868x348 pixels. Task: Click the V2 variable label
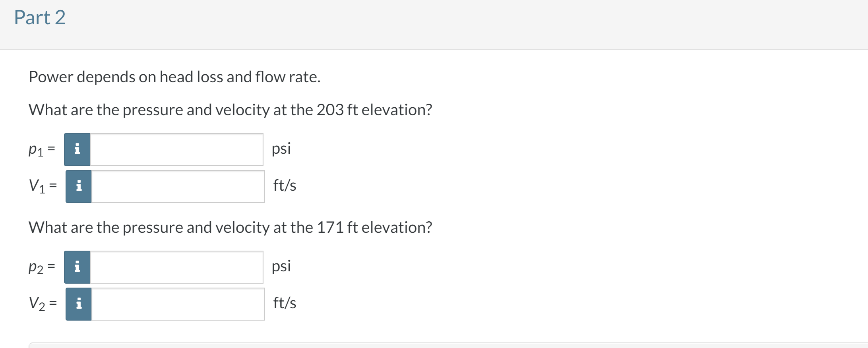[x=37, y=304]
